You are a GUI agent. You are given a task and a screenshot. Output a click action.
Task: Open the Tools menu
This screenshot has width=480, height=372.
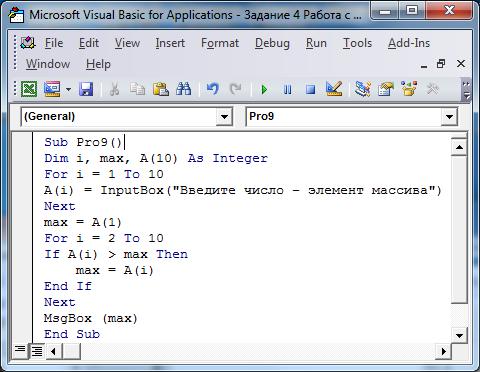click(x=357, y=43)
